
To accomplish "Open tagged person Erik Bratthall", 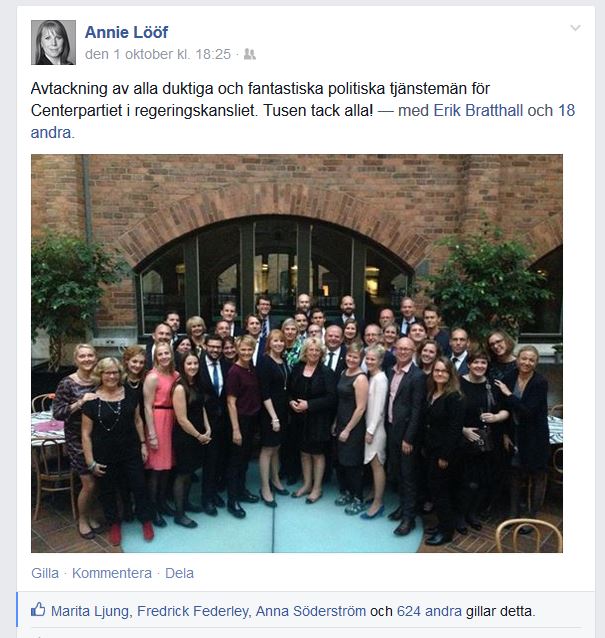I will click(478, 110).
